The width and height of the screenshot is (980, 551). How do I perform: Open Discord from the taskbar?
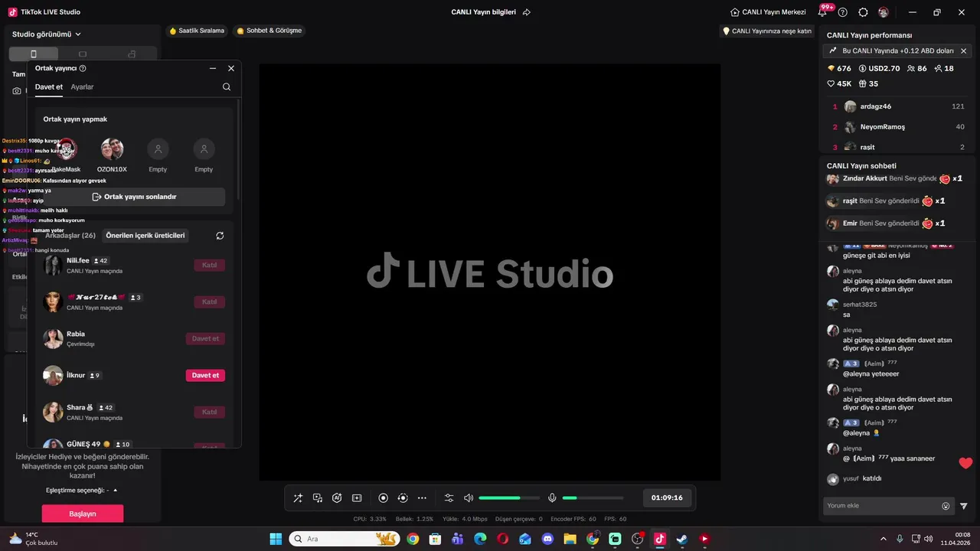click(547, 539)
